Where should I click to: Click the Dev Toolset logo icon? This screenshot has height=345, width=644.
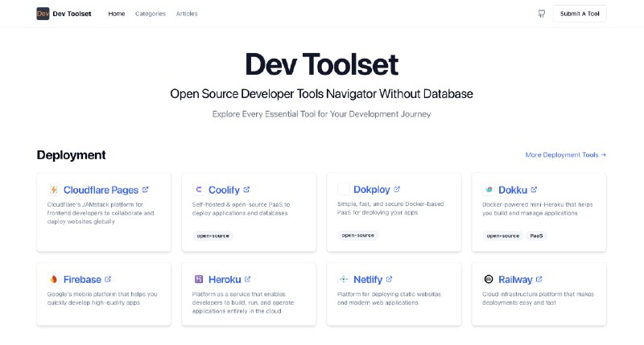[43, 14]
